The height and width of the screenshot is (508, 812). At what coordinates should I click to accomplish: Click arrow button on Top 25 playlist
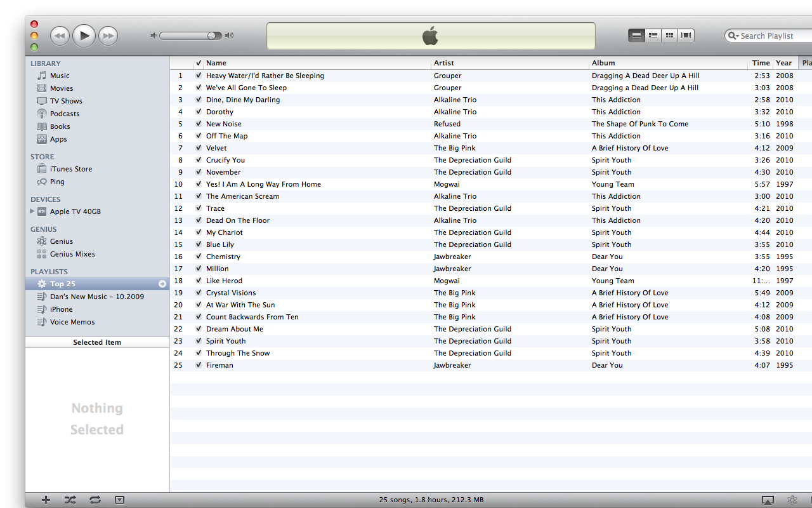[x=162, y=284]
